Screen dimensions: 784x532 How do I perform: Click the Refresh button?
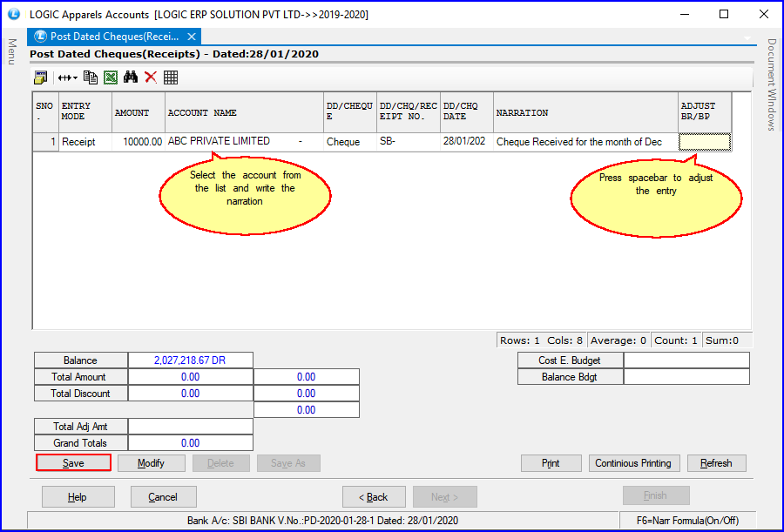click(717, 463)
